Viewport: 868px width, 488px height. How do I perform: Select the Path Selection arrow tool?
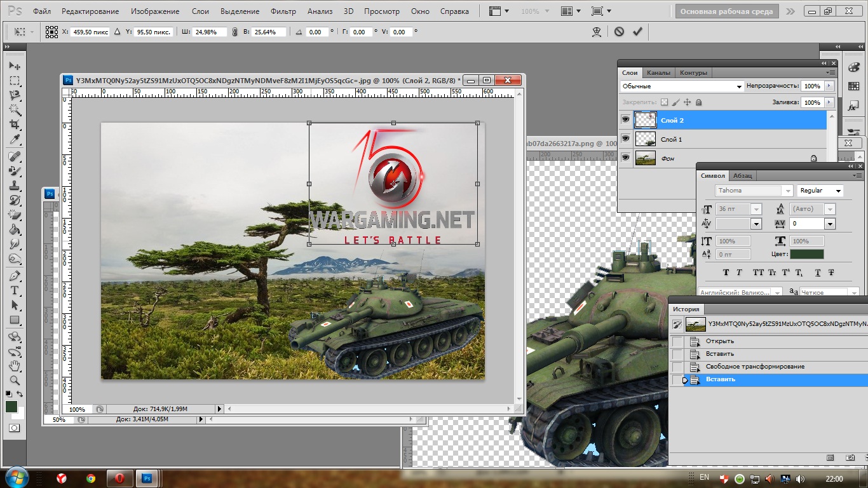click(15, 306)
